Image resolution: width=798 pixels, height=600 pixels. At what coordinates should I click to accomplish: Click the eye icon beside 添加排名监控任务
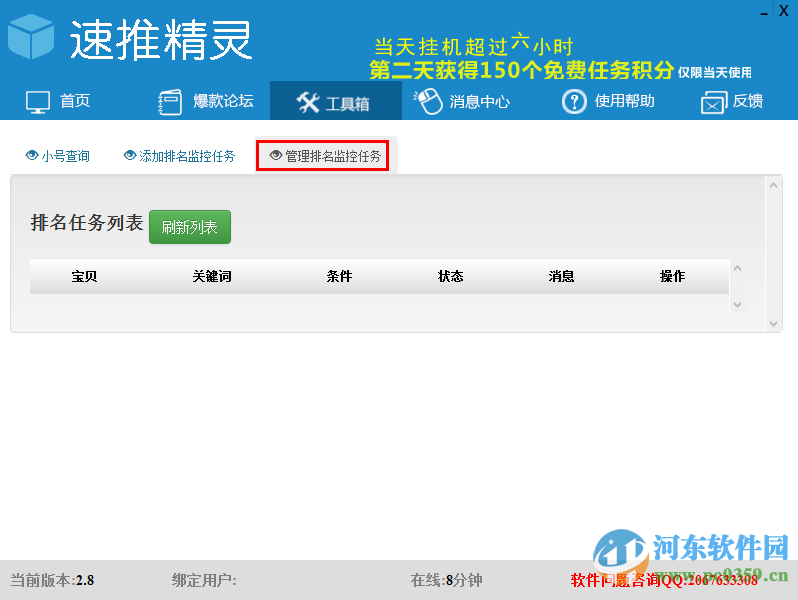click(130, 155)
